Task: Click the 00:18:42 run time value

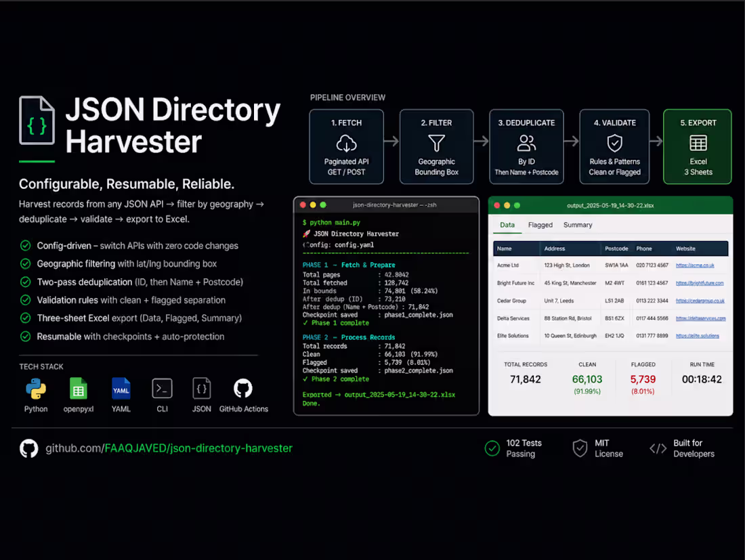Action: [x=702, y=379]
